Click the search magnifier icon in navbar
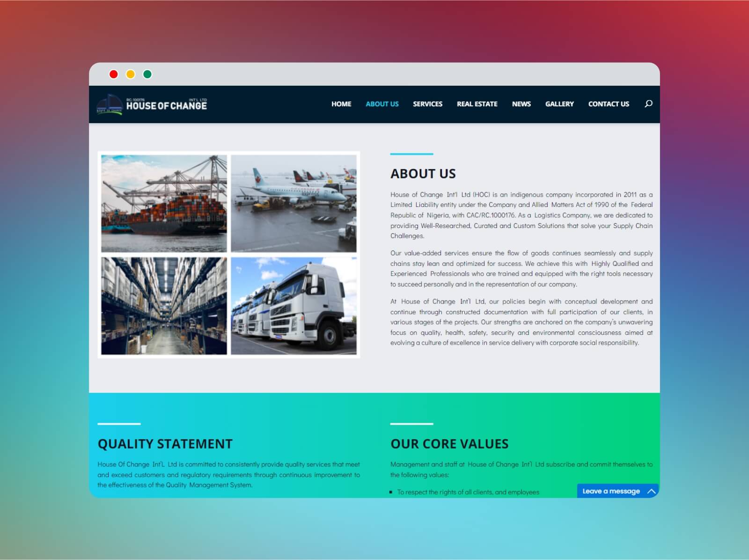Viewport: 749px width, 560px height. pos(648,104)
